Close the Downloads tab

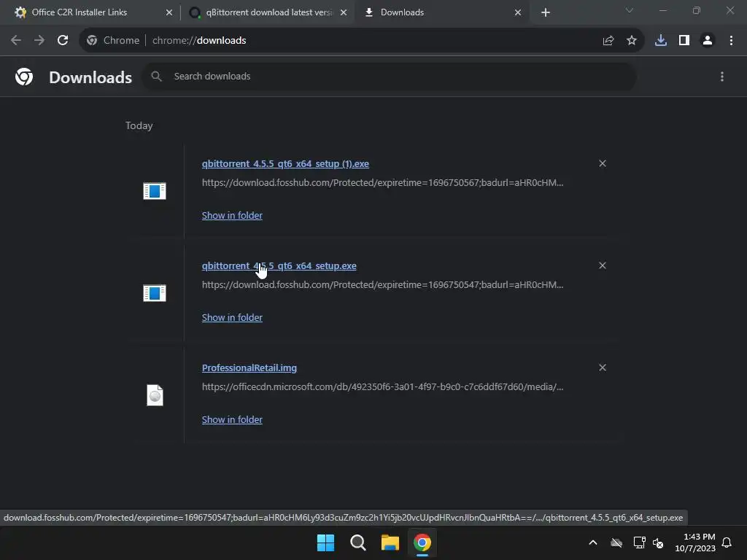pos(518,12)
